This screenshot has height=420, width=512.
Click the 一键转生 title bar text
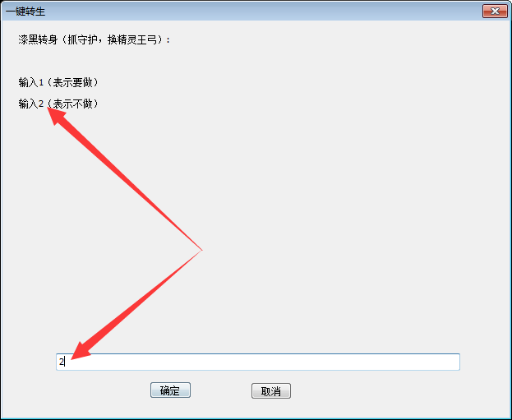[x=25, y=12]
